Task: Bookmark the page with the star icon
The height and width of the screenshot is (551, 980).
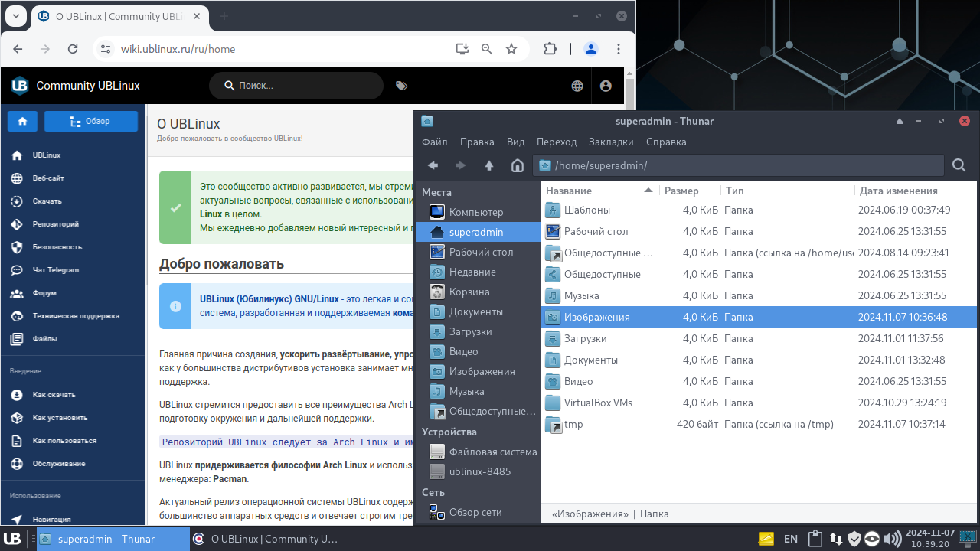Action: (511, 48)
